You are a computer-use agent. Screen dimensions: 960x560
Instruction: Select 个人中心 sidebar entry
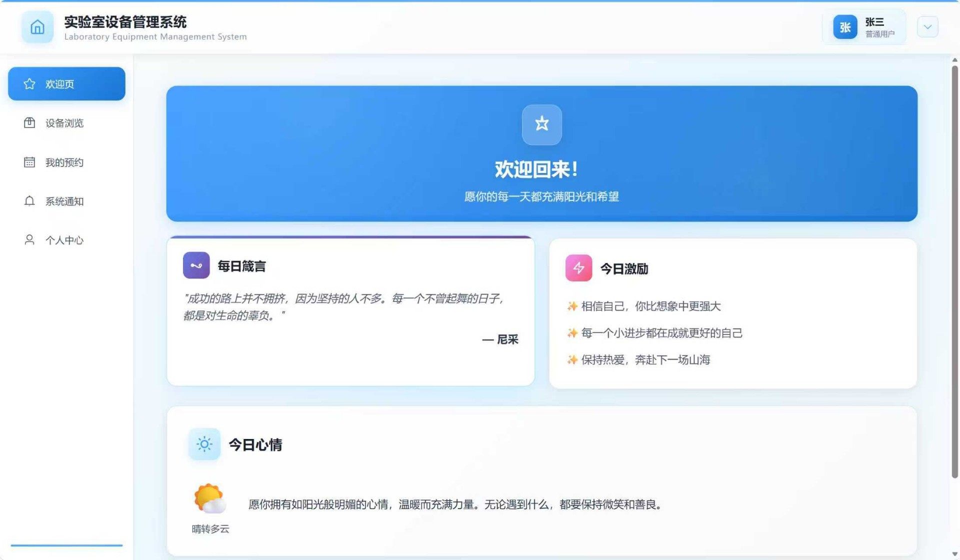[64, 240]
